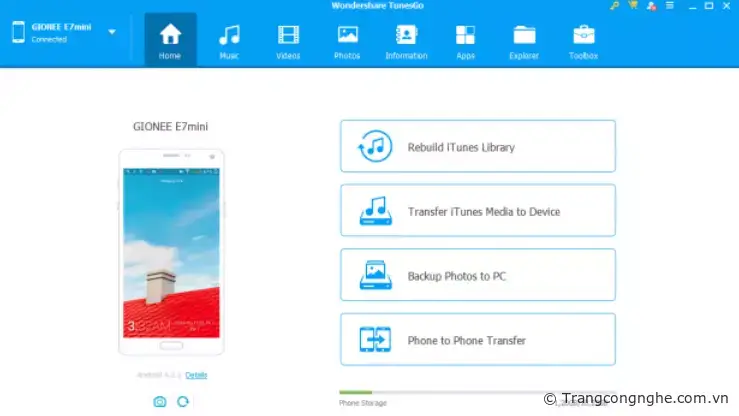Image resolution: width=739 pixels, height=416 pixels.
Task: Click Transfer iTunes Media to Device
Action: [478, 212]
